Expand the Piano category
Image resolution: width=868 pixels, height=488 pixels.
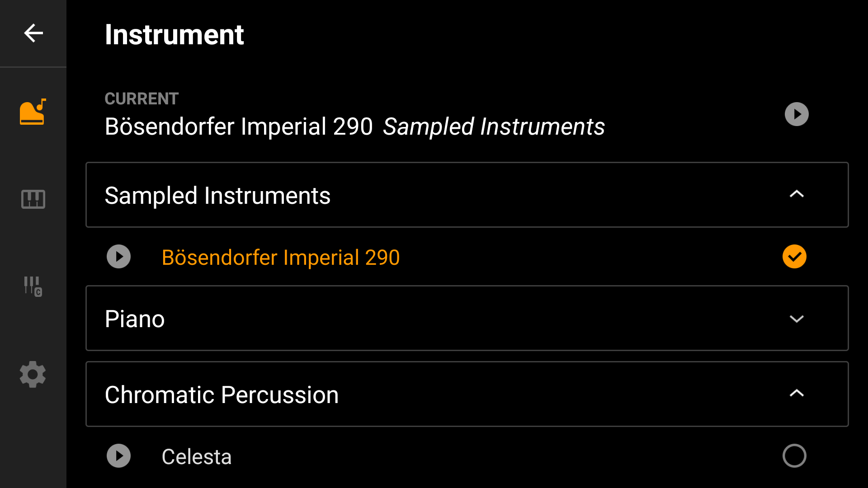(797, 319)
